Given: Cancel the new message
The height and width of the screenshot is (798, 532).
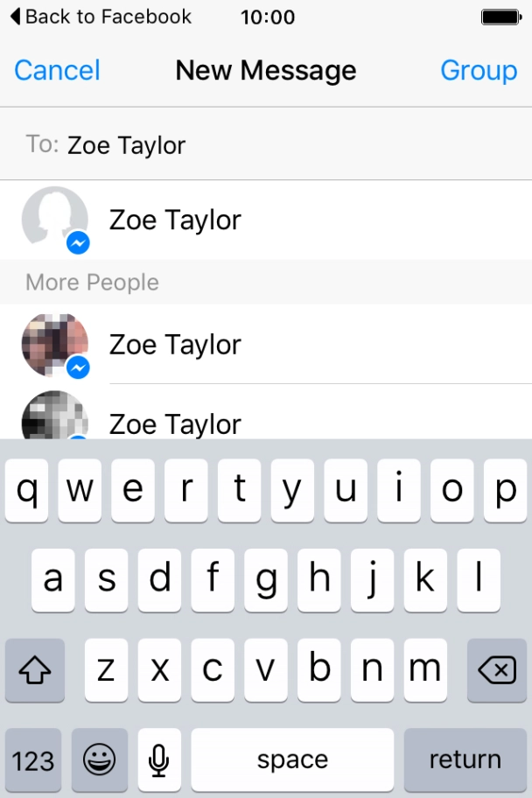Looking at the screenshot, I should click(57, 71).
